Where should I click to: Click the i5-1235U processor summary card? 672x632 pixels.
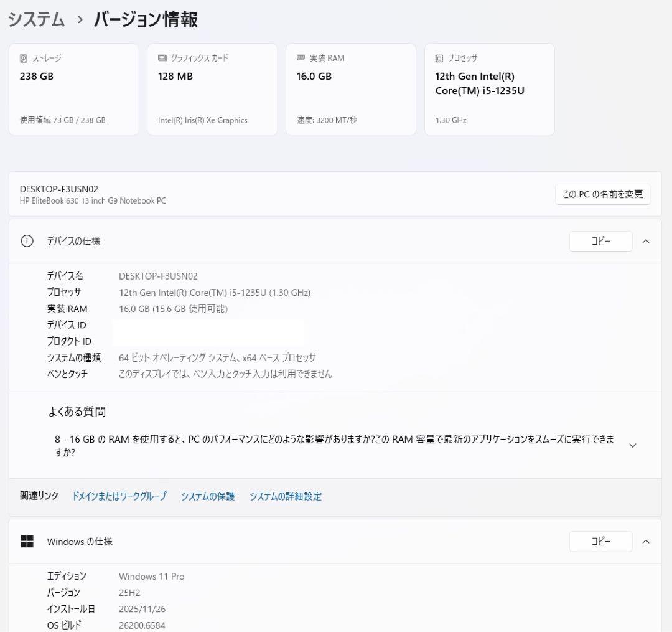tap(489, 89)
